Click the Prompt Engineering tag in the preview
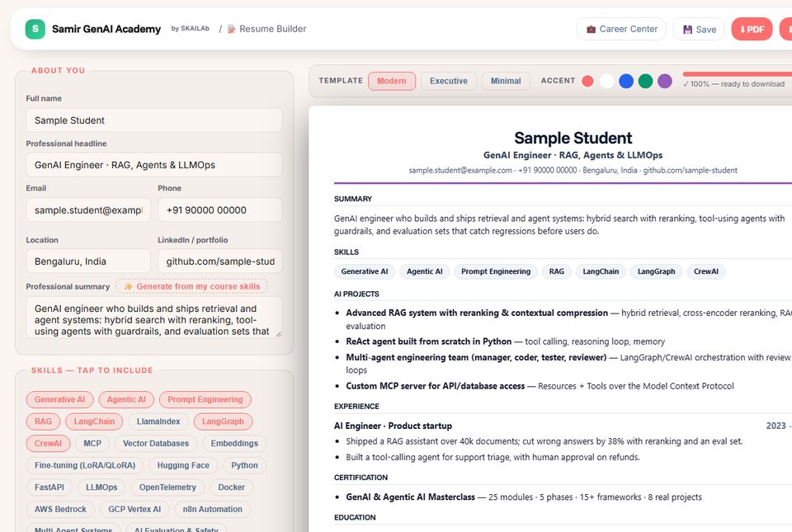The width and height of the screenshot is (792, 532). click(496, 271)
